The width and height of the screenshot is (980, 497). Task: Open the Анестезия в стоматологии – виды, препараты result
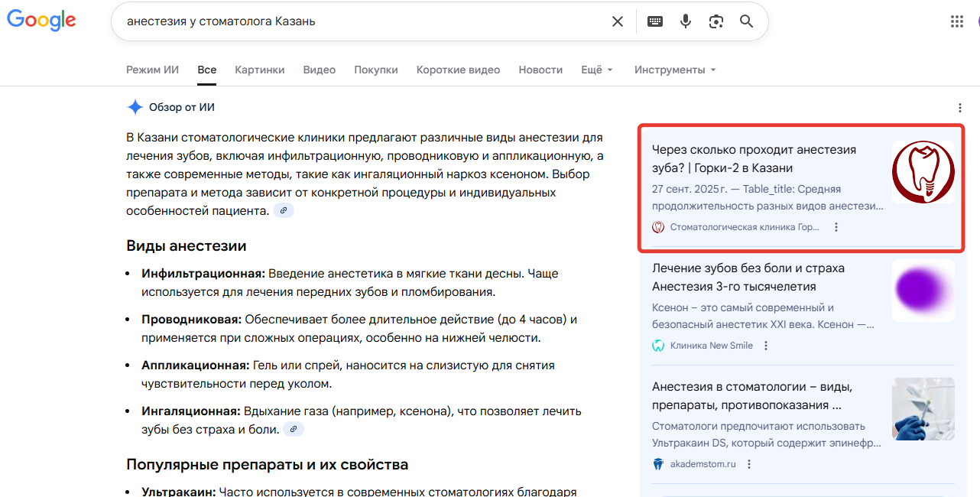point(752,396)
